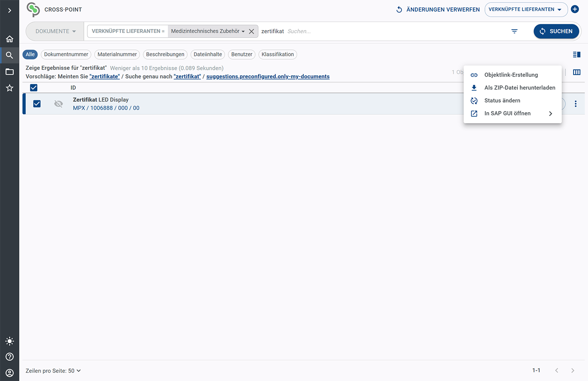This screenshot has width=588, height=381.
Task: Click the "zertifikate" suggestion link
Action: point(104,77)
